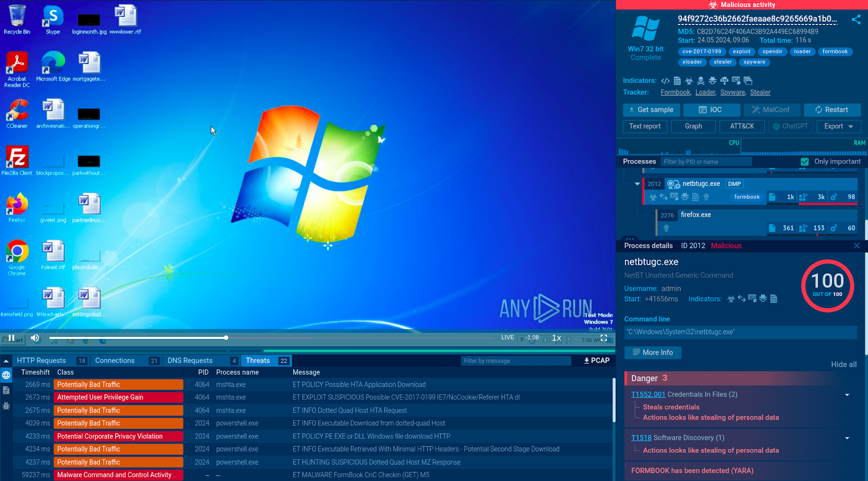
Task: Open the Formbook tracker link
Action: pyautogui.click(x=675, y=92)
